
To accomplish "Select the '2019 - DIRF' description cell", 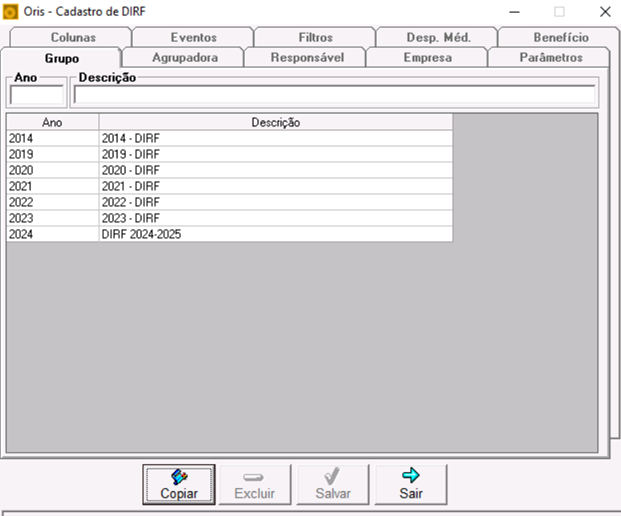I will (x=276, y=154).
